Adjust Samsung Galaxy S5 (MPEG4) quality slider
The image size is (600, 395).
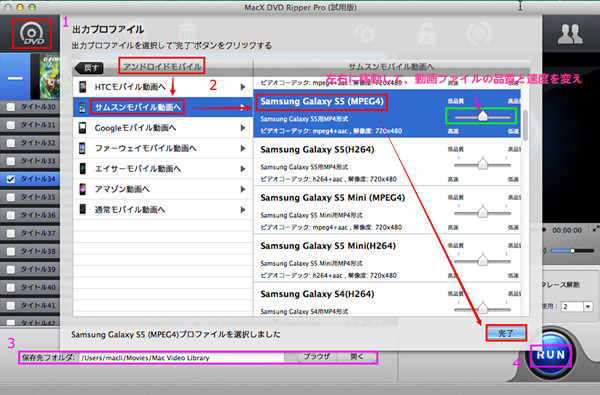(x=482, y=116)
